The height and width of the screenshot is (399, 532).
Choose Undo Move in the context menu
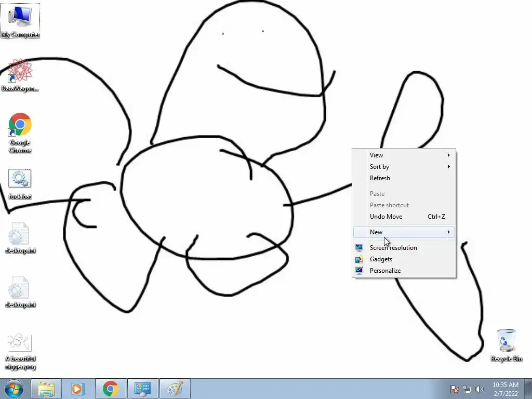tap(404, 217)
